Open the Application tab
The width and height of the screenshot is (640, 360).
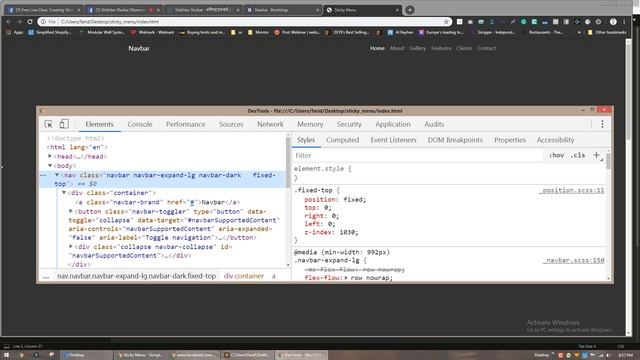click(393, 124)
